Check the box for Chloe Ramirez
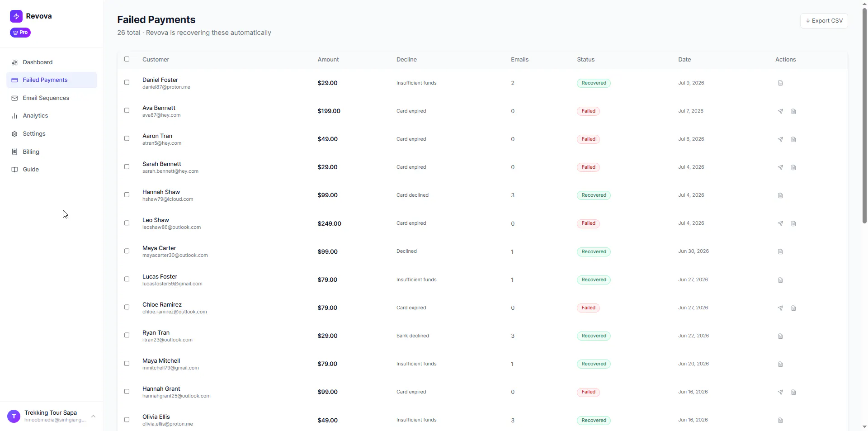The width and height of the screenshot is (868, 431). (127, 308)
